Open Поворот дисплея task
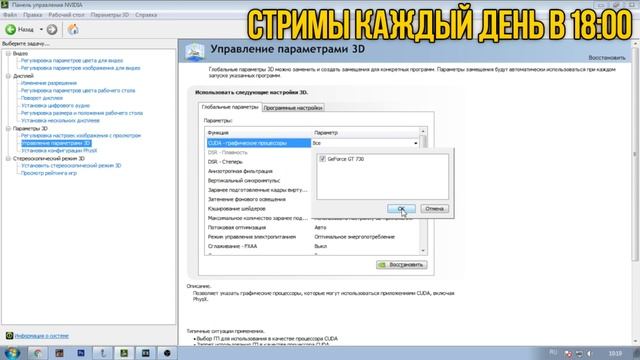 (42, 98)
